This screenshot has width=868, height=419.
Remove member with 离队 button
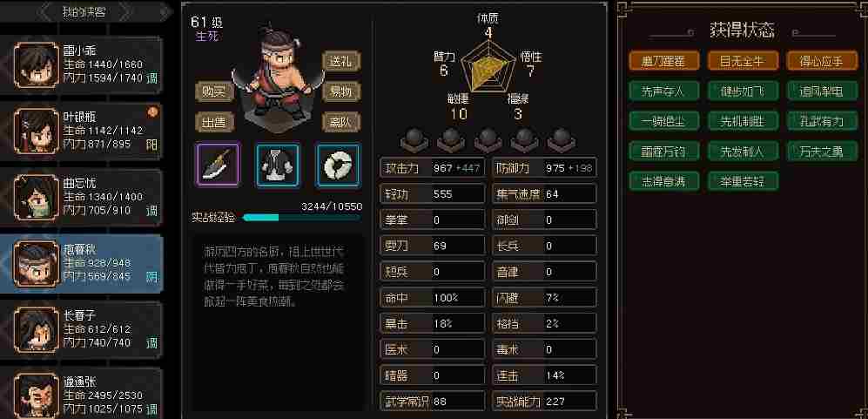coord(341,122)
